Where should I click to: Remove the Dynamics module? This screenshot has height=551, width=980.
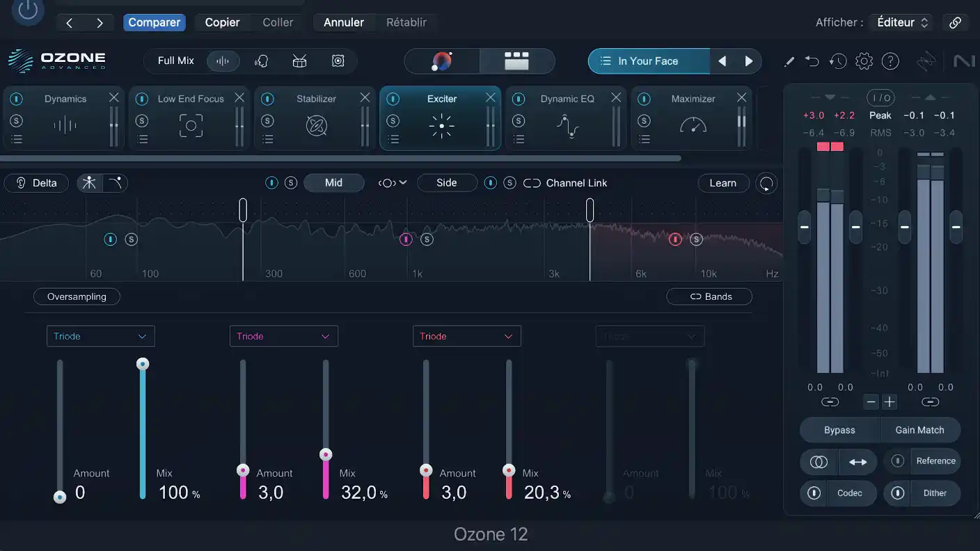[x=114, y=97]
